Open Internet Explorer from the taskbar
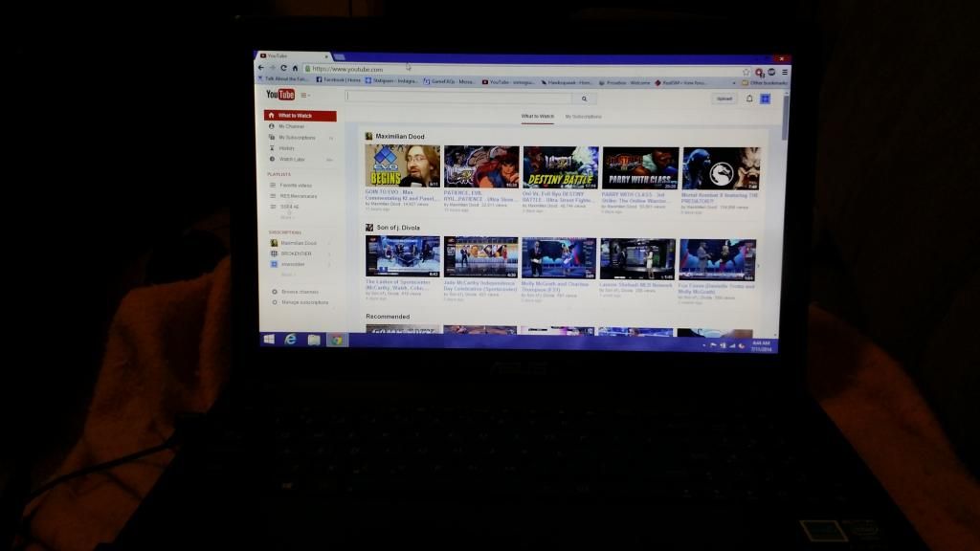Image resolution: width=980 pixels, height=551 pixels. pos(291,339)
